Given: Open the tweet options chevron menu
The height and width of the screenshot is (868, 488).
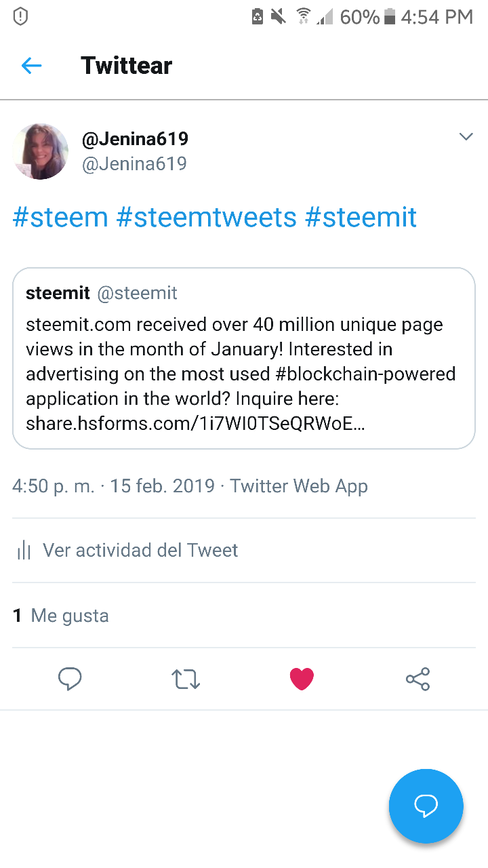Looking at the screenshot, I should [x=466, y=137].
